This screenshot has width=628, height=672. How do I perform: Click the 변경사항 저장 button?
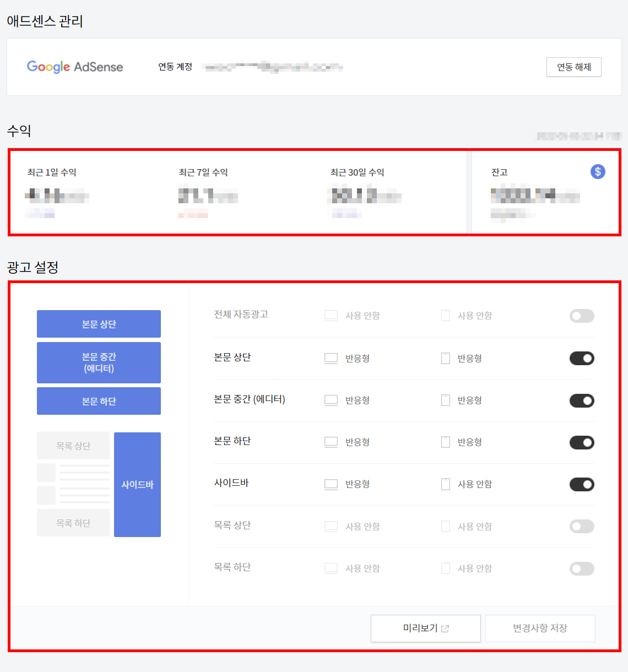[x=540, y=628]
